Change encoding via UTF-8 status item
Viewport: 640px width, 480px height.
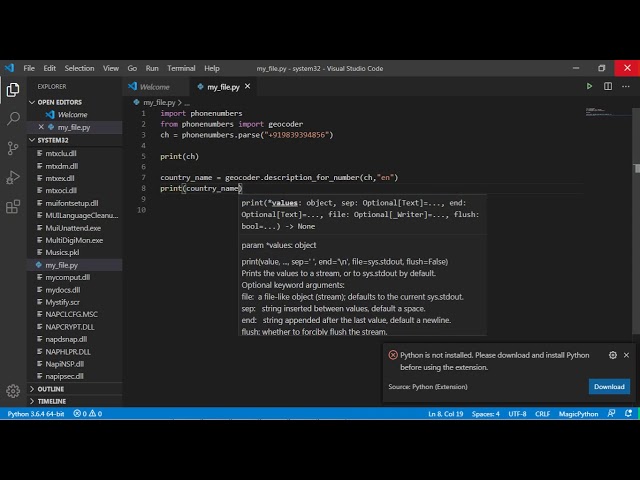(517, 413)
